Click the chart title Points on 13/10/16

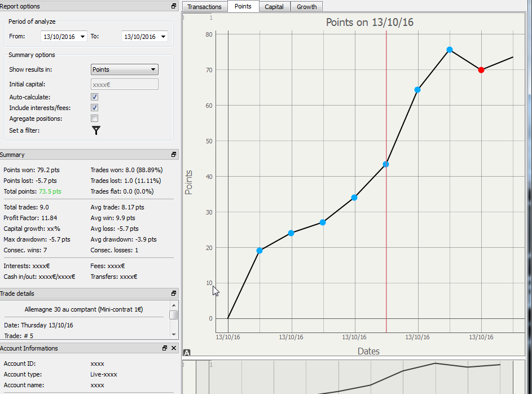(x=370, y=23)
